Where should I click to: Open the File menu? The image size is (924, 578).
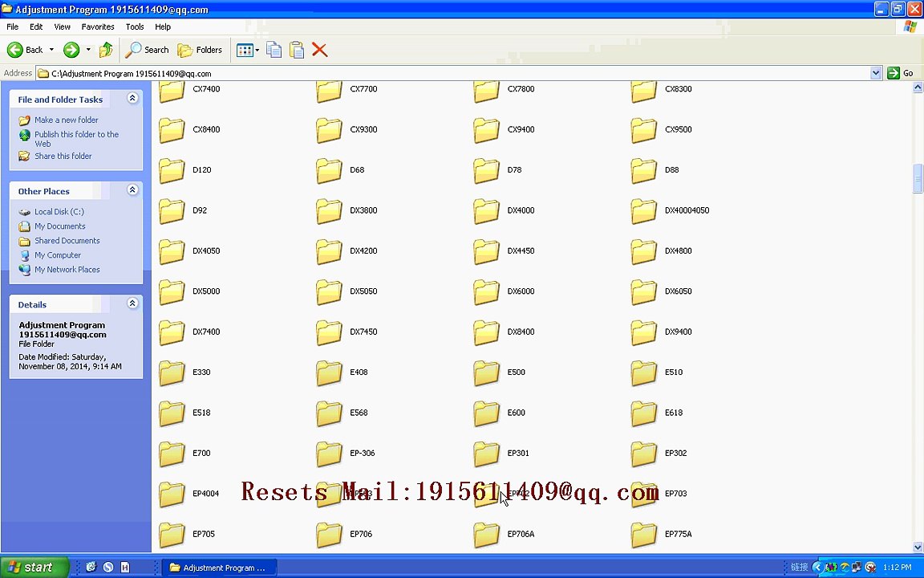coord(12,26)
